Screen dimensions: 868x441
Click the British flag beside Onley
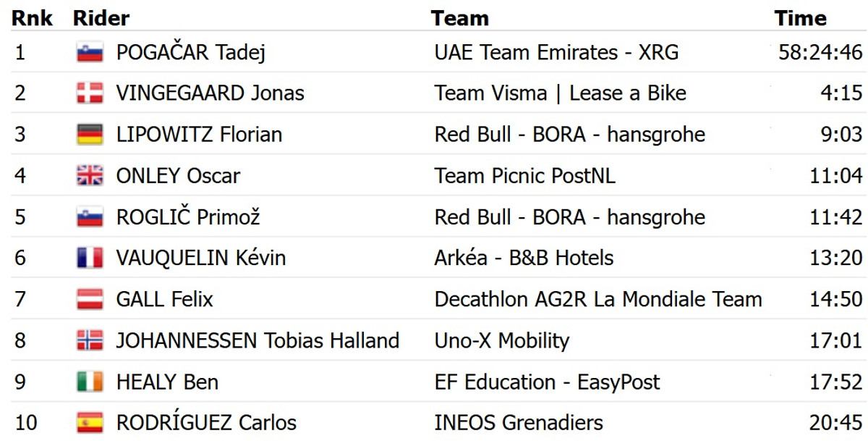(90, 176)
